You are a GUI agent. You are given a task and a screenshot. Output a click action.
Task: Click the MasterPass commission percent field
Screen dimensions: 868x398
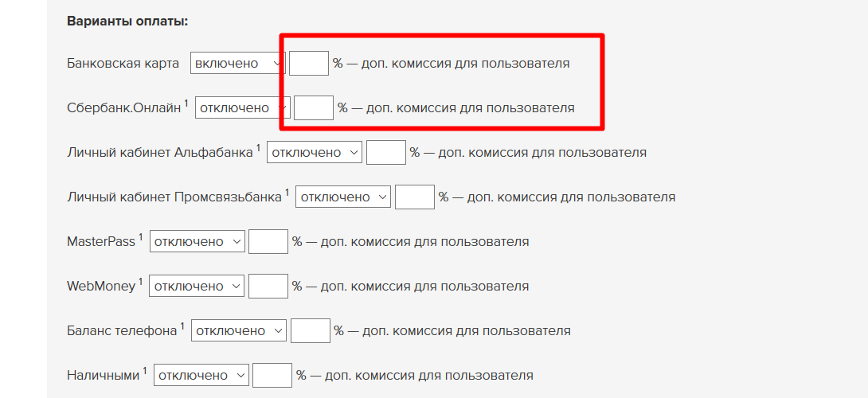pyautogui.click(x=268, y=242)
